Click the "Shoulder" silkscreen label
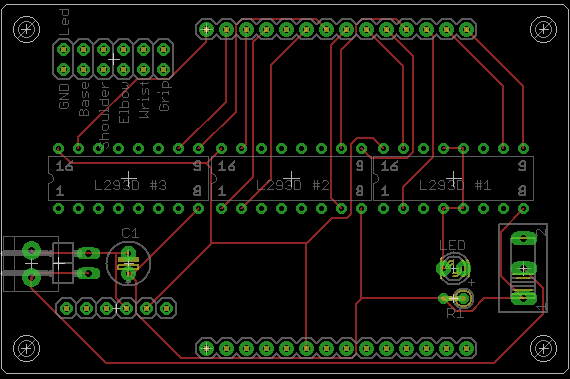Viewport: 570px width, 379px height. pos(104,116)
